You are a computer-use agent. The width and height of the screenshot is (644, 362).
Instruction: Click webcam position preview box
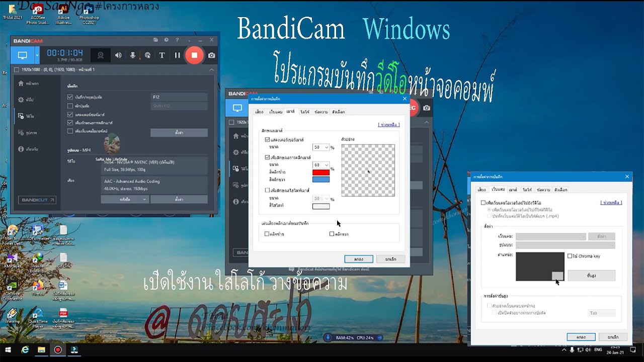539,266
